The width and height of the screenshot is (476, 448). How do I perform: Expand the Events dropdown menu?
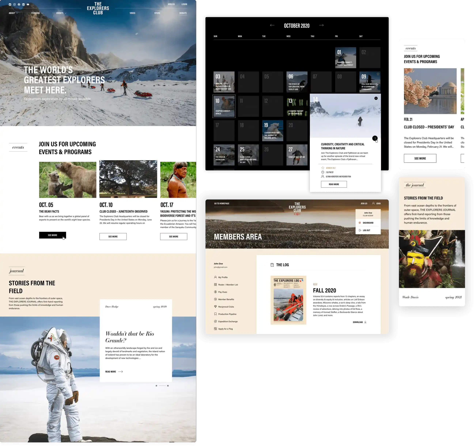click(x=61, y=13)
